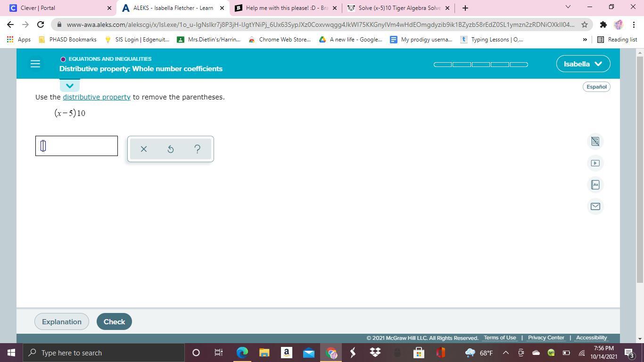Open the weather 68°F taskbar widget
Screen dimensions: 644x362
479,353
